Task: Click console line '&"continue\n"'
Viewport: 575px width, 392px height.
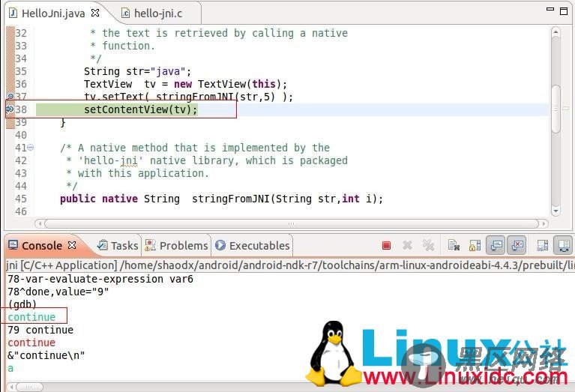Action: point(46,355)
